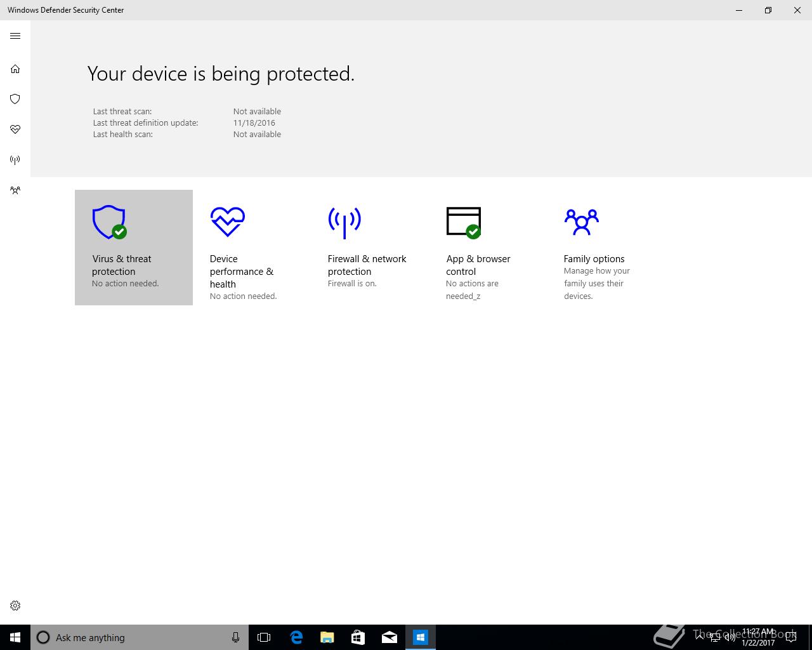Click the App & browser control window icon

click(x=464, y=222)
